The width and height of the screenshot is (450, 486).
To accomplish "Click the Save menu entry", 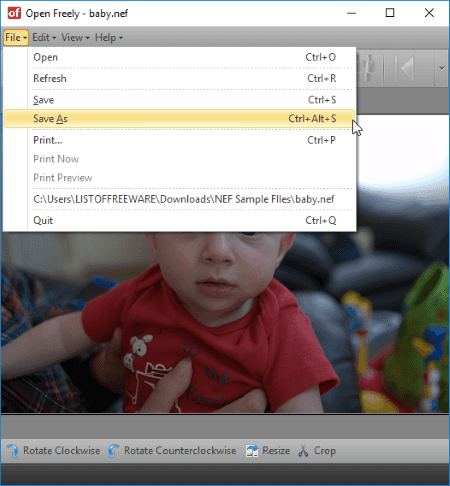I will coord(179,100).
